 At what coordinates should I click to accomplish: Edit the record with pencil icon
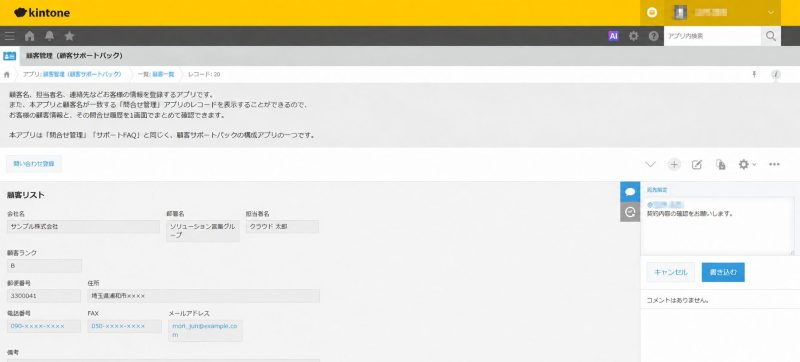point(697,164)
